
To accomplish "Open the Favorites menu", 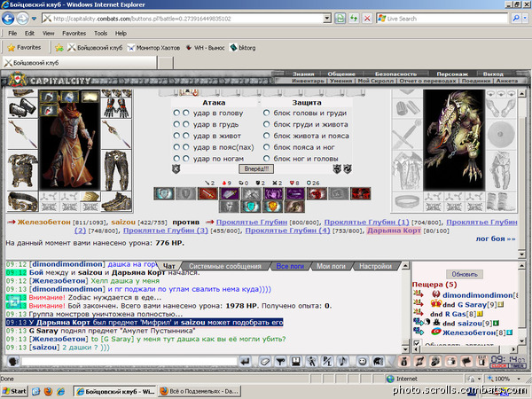I will 74,34.
